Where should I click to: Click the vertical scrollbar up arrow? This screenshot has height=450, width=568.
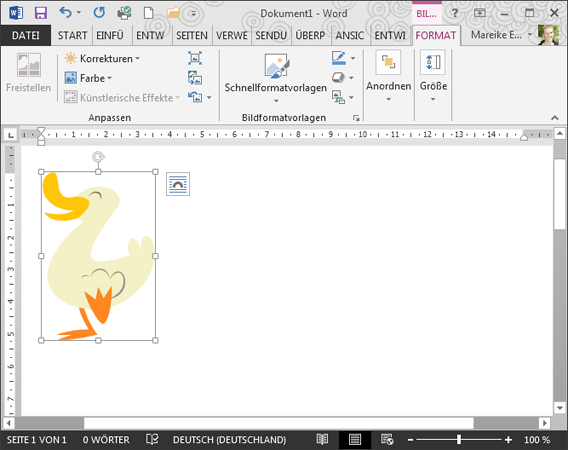pos(559,134)
